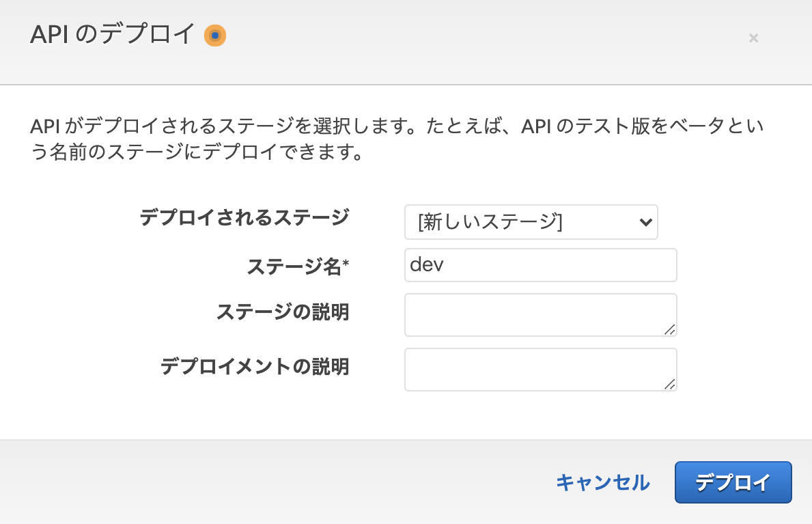Select the [新しいステージ] option in the combo box

click(532, 222)
